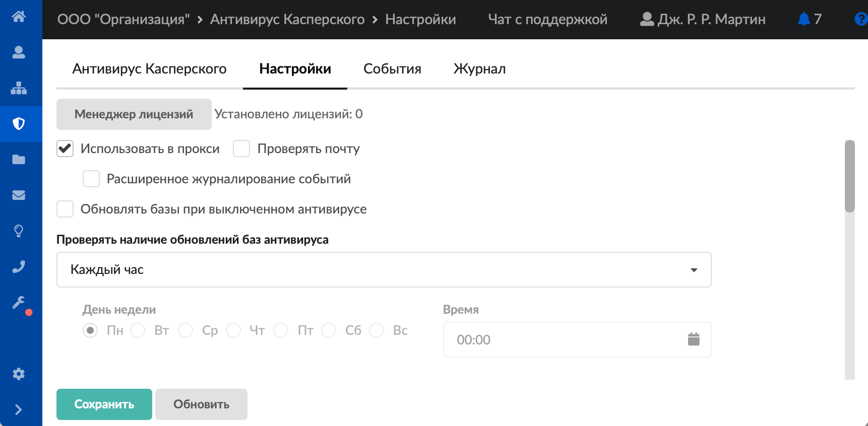868x426 pixels.
Task: Open the lightbulb icon in sidebar
Action: [19, 231]
